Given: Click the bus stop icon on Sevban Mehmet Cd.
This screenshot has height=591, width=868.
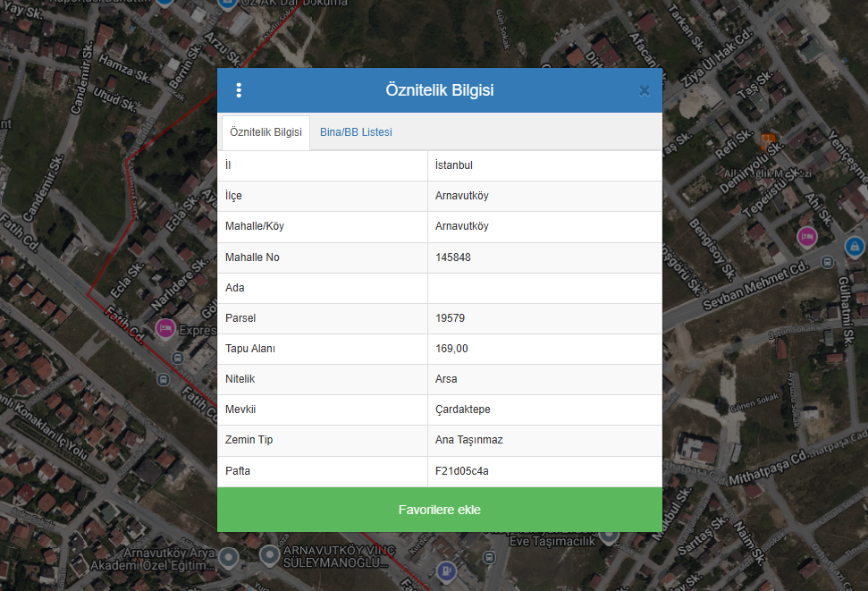Looking at the screenshot, I should pyautogui.click(x=828, y=263).
